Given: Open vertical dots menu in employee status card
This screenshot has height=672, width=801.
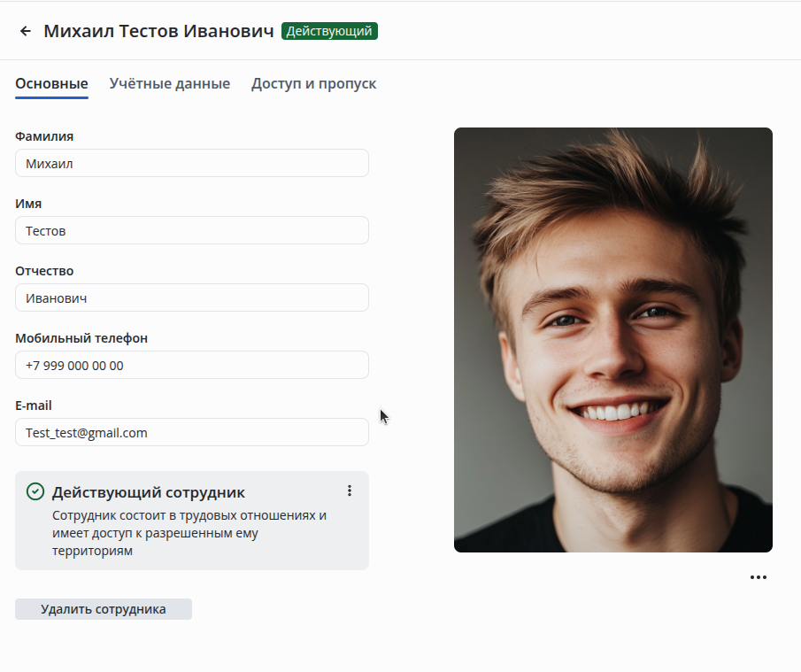Looking at the screenshot, I should pos(350,490).
